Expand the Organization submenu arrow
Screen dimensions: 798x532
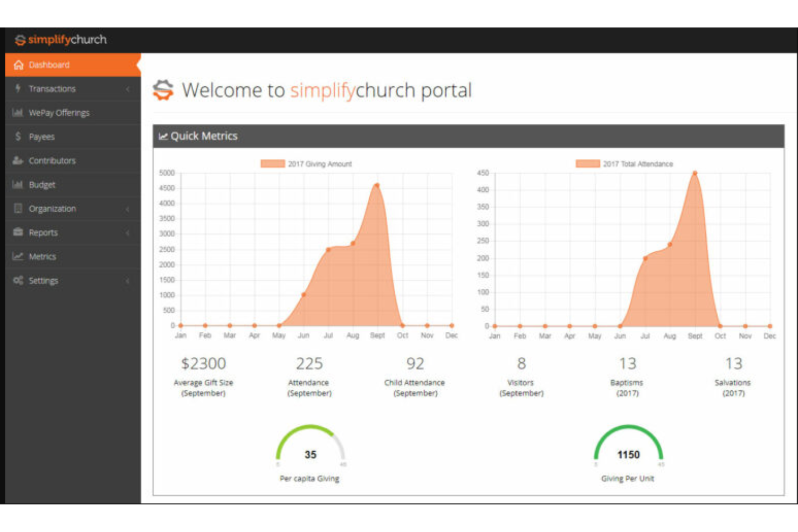[128, 209]
